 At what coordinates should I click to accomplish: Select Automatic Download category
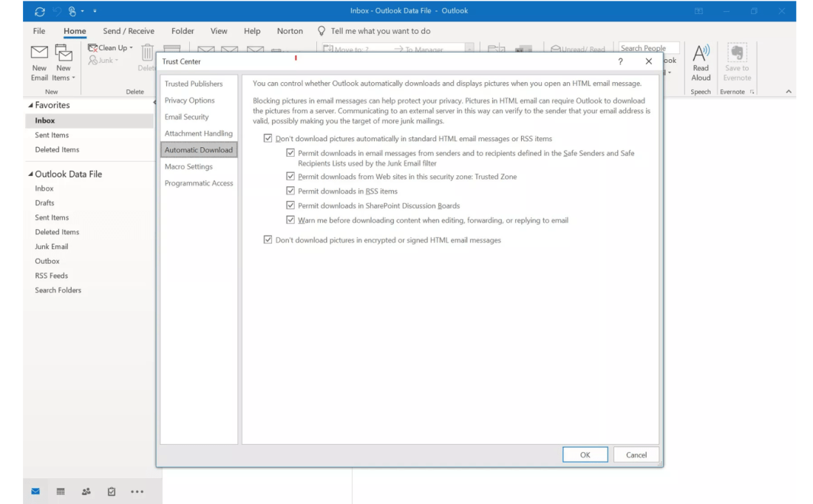coord(199,150)
